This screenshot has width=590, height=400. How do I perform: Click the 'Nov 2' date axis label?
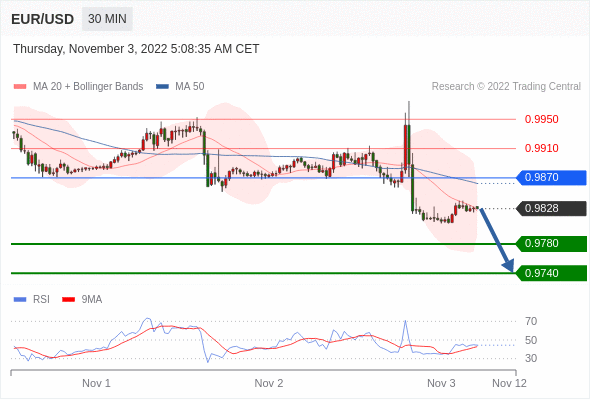(x=269, y=383)
